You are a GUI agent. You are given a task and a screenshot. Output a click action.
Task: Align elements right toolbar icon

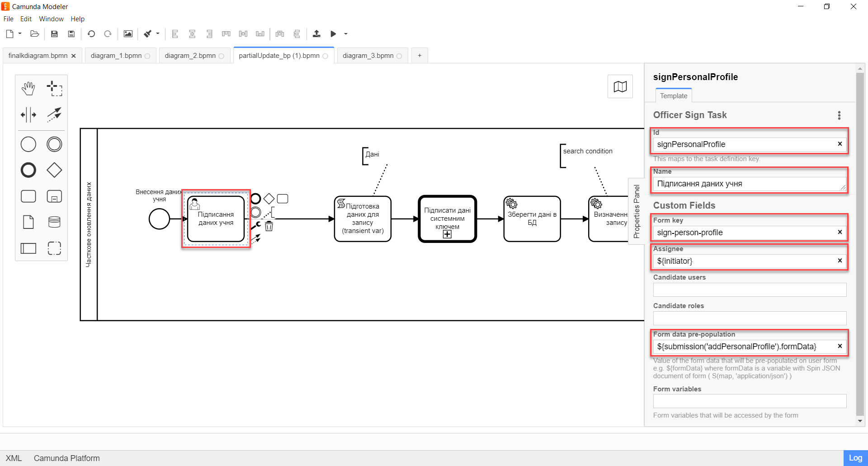click(209, 34)
